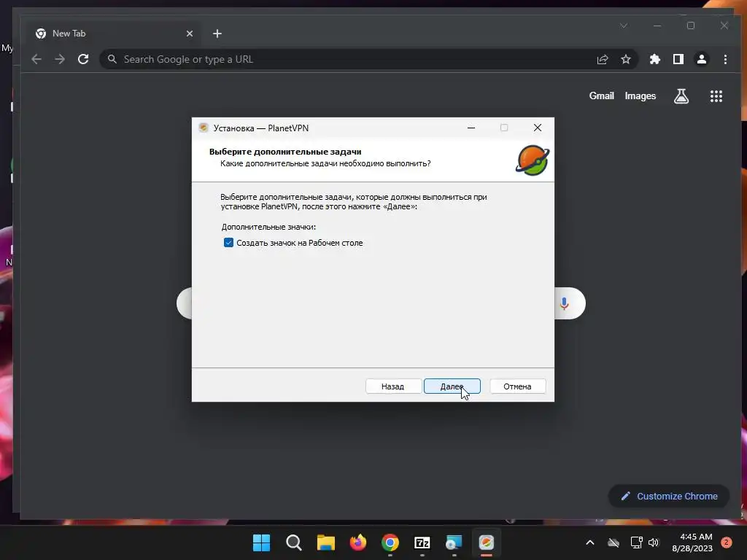
Task: Go back in Chrome
Action: click(x=36, y=59)
